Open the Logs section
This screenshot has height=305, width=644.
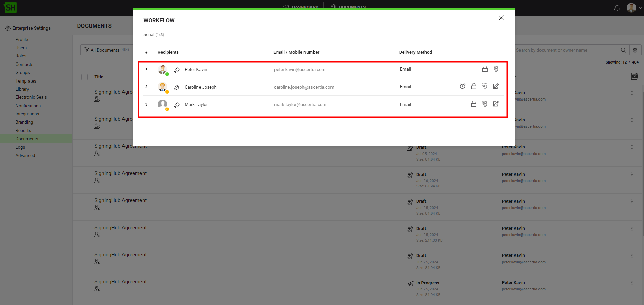pyautogui.click(x=20, y=147)
